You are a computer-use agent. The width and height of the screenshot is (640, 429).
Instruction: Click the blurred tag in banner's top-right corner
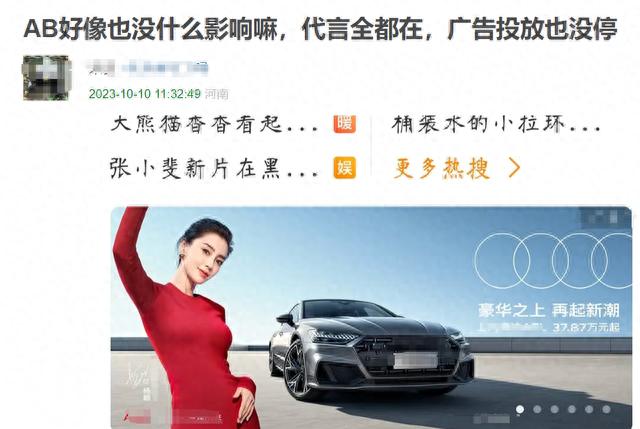(x=606, y=217)
